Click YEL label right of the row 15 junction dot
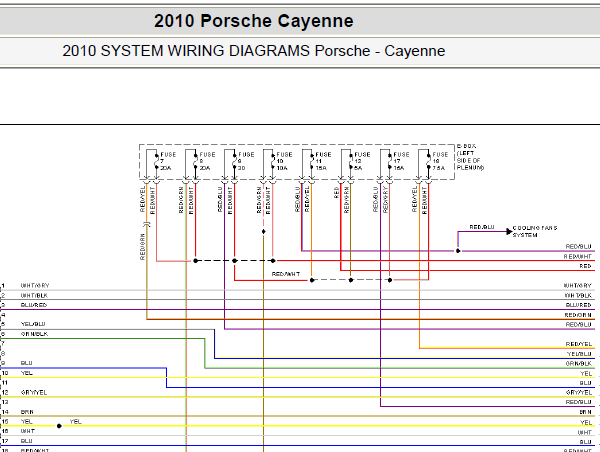 pyautogui.click(x=76, y=422)
